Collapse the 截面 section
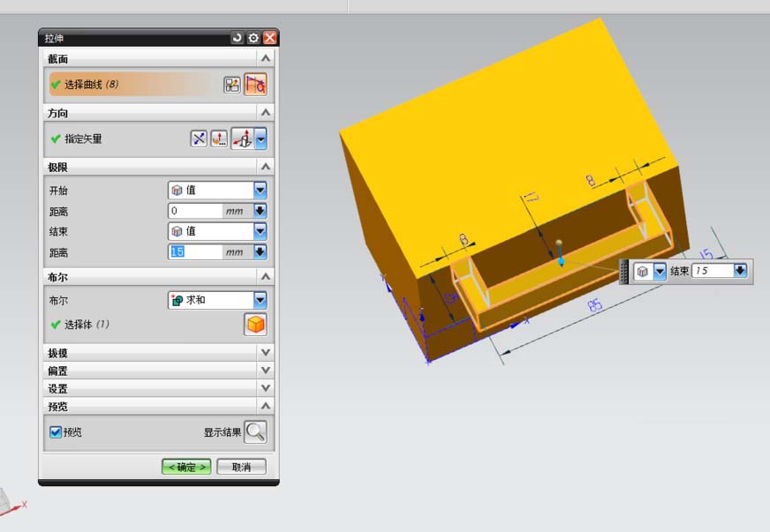770x532 pixels. tap(264, 57)
